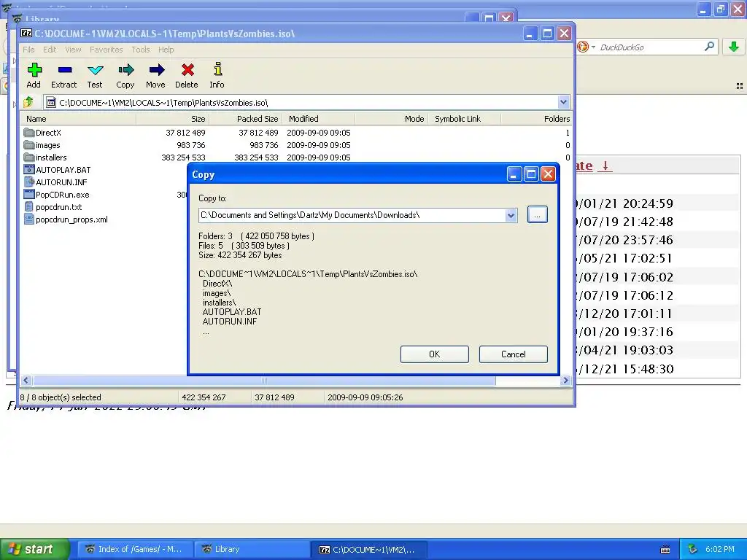Viewport: 747px width, 560px height.
Task: Click the 7-Zip title bar icon
Action: coord(27,34)
